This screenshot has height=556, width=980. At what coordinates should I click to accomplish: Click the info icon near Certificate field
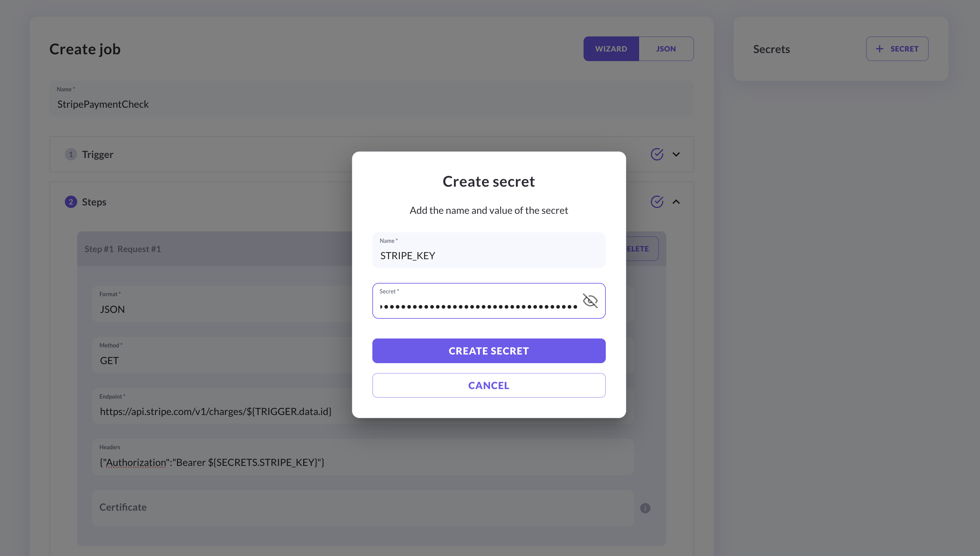click(645, 508)
